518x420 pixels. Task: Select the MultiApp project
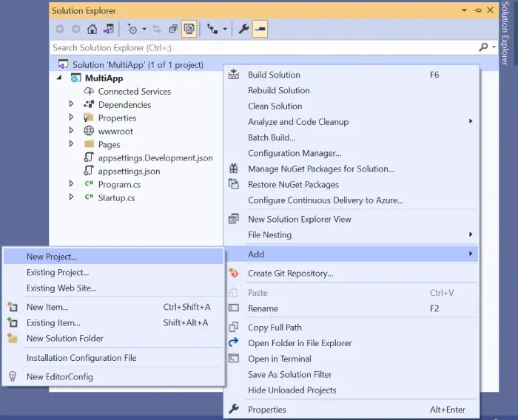click(x=104, y=78)
